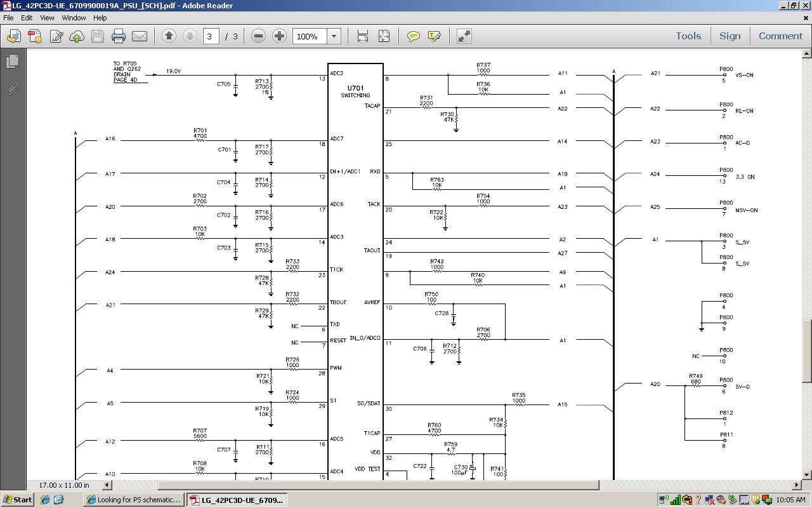Viewport: 812px width, 508px height.
Task: Launch Internet Explorer from quick launch
Action: click(45, 500)
